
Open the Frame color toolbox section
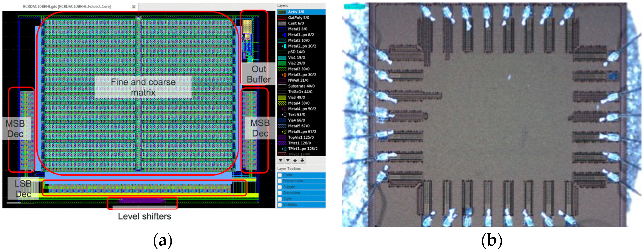click(293, 181)
